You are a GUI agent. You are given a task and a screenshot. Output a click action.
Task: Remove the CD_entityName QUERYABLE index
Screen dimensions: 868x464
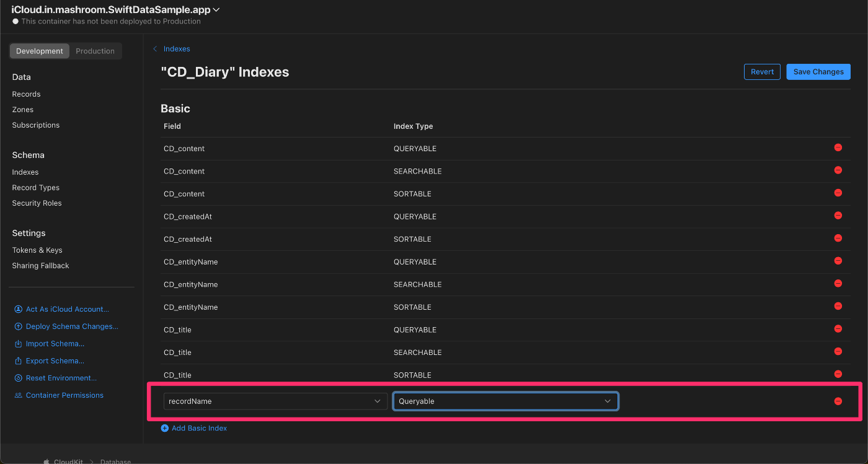point(838,261)
